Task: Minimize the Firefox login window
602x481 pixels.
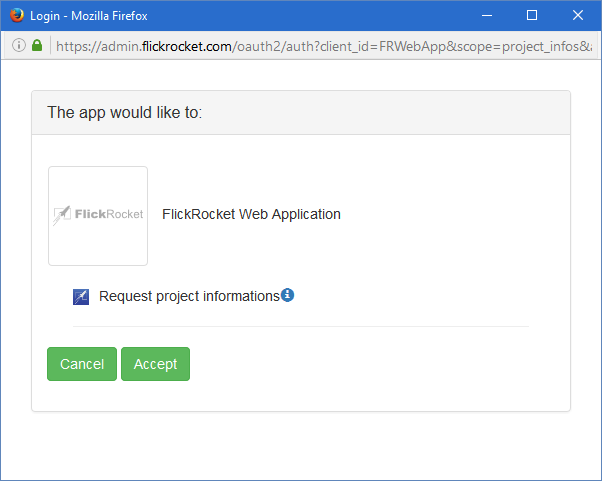Action: click(x=486, y=15)
